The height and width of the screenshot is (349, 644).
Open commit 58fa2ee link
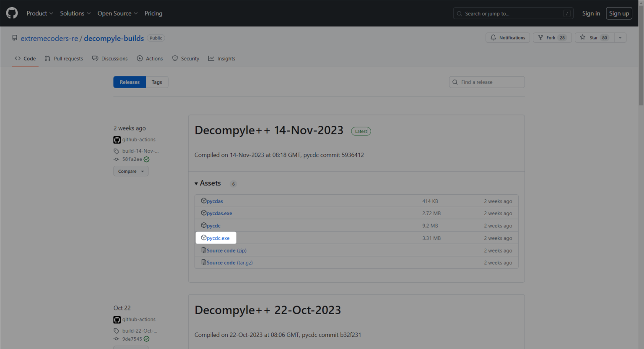click(132, 159)
